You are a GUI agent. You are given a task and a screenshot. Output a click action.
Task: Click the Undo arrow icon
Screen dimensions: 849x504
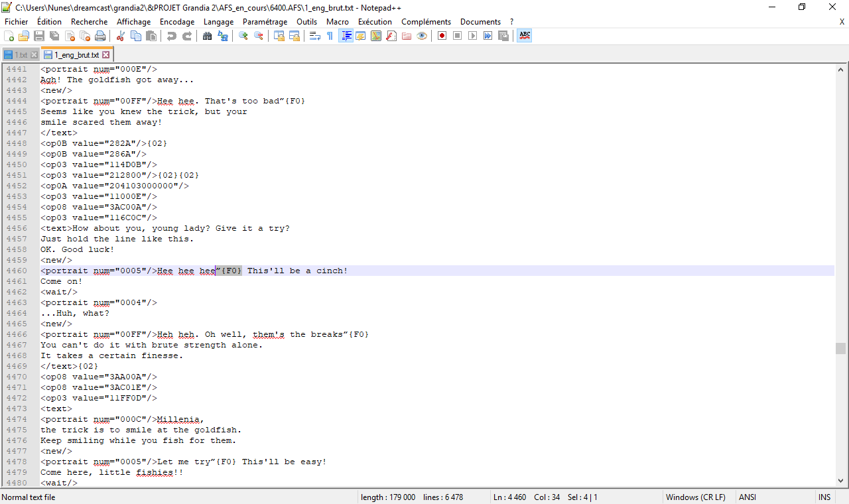click(x=172, y=36)
